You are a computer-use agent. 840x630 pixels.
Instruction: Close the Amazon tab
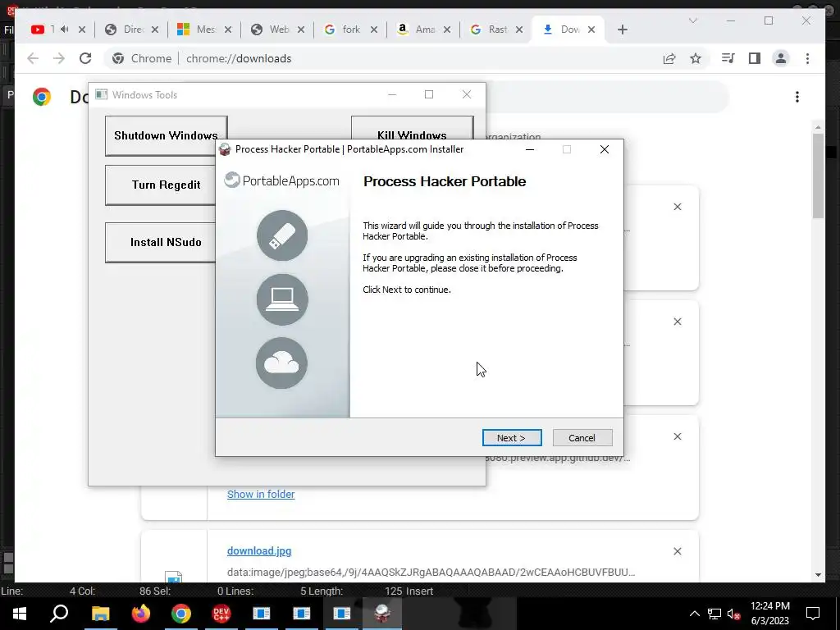pos(447,30)
